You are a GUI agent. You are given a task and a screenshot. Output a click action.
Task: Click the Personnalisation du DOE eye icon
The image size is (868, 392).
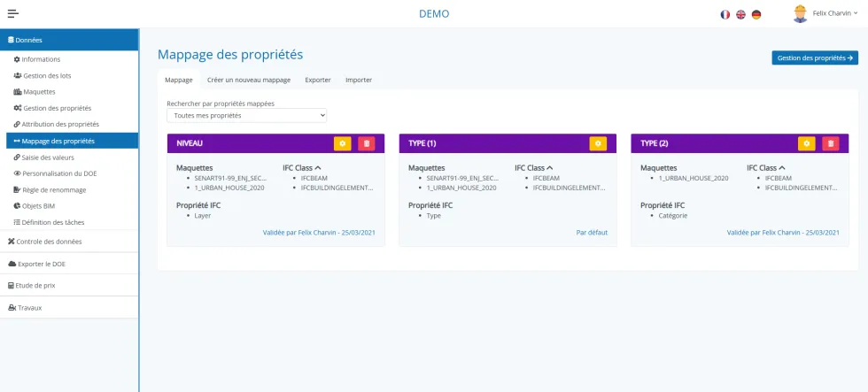coord(17,173)
